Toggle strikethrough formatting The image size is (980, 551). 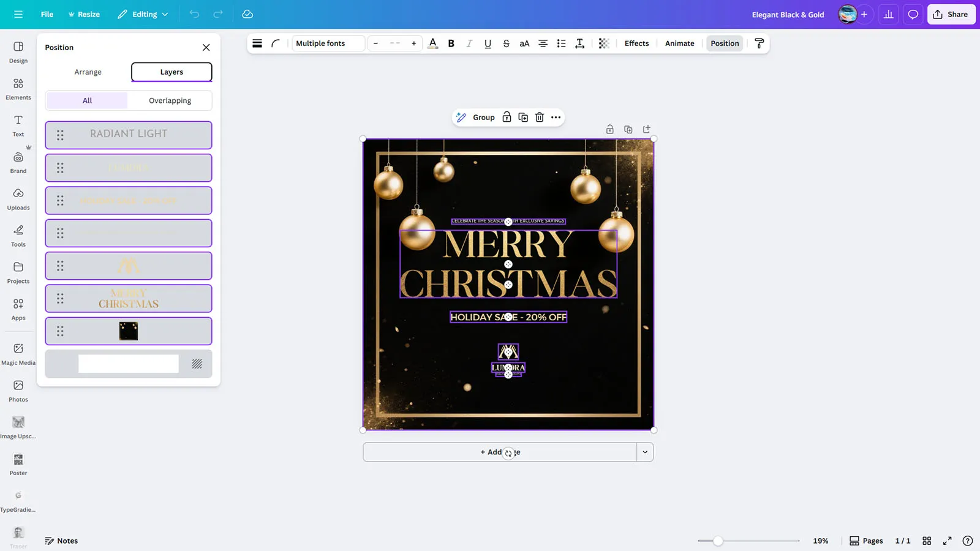point(506,43)
